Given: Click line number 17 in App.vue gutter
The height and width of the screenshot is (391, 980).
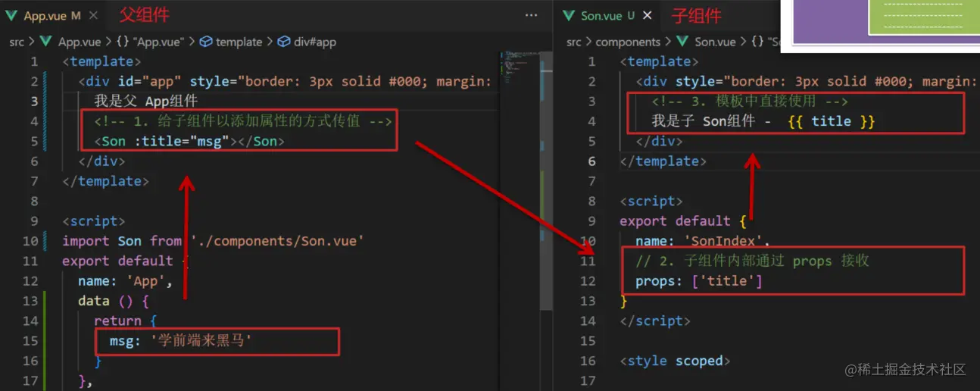Looking at the screenshot, I should click(30, 381).
